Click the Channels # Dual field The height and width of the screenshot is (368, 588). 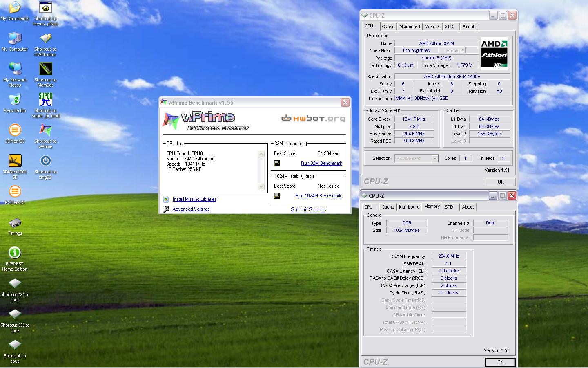[x=490, y=223]
